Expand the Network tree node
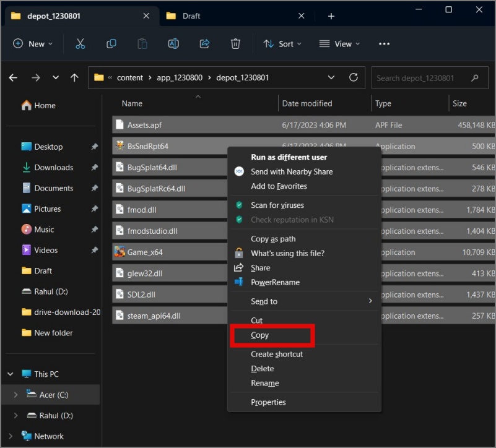Image resolution: width=496 pixels, height=448 pixels. click(11, 436)
